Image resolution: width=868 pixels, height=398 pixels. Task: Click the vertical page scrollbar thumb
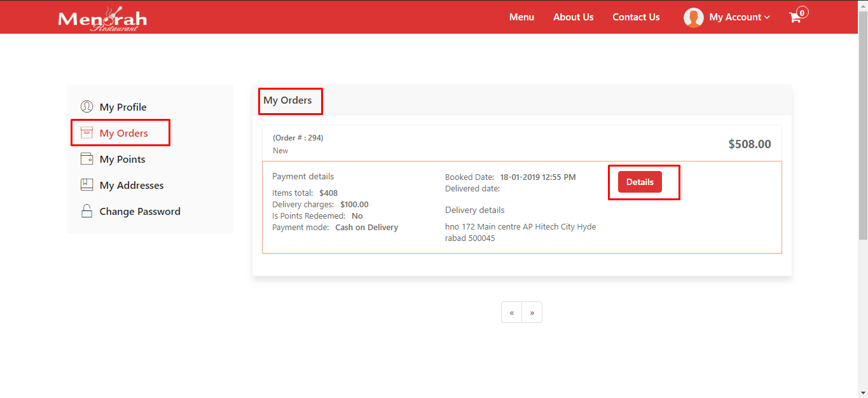863,127
